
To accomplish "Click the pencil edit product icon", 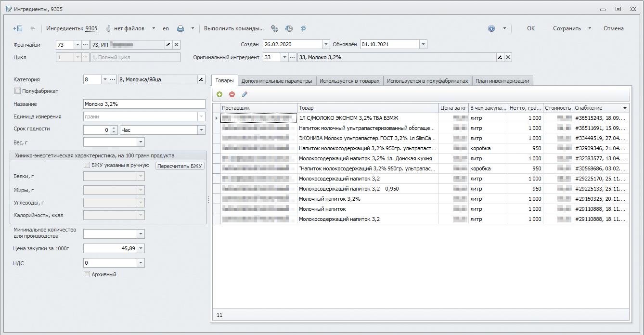I will (x=245, y=94).
